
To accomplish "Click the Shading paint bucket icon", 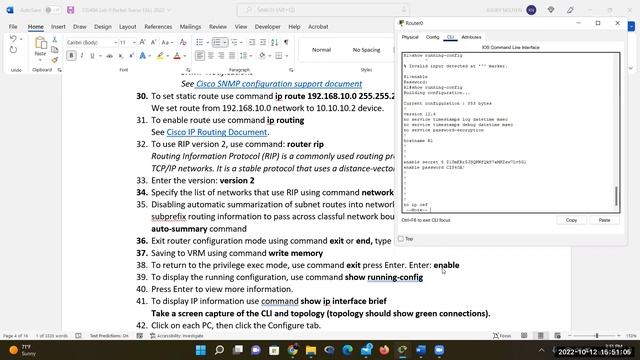I will click(x=262, y=56).
